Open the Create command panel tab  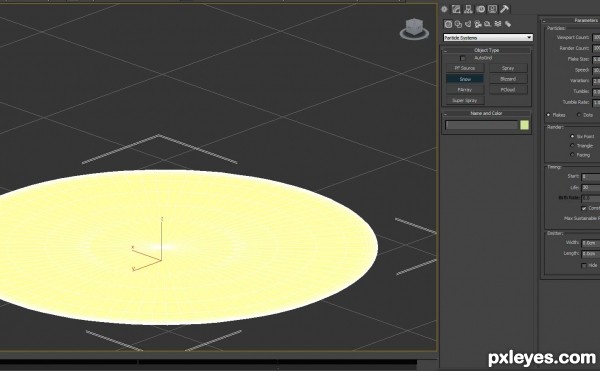(444, 9)
